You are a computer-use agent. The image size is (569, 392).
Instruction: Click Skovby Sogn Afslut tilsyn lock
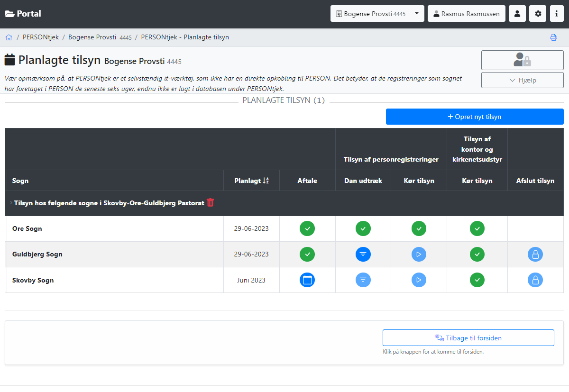click(535, 280)
